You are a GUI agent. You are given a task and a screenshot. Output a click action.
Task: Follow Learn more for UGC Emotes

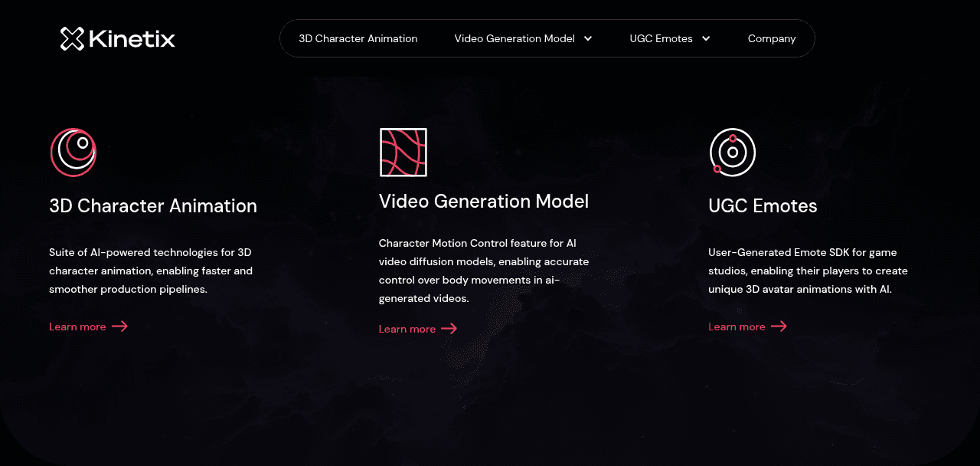[737, 327]
